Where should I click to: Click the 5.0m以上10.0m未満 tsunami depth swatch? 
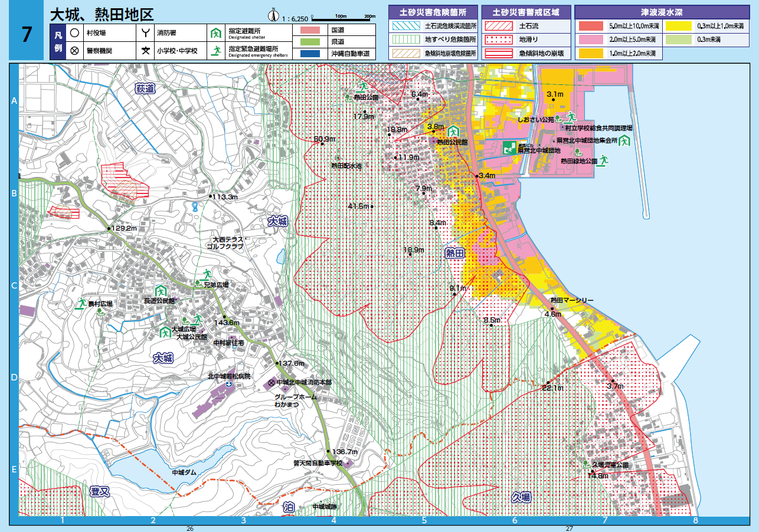591,26
